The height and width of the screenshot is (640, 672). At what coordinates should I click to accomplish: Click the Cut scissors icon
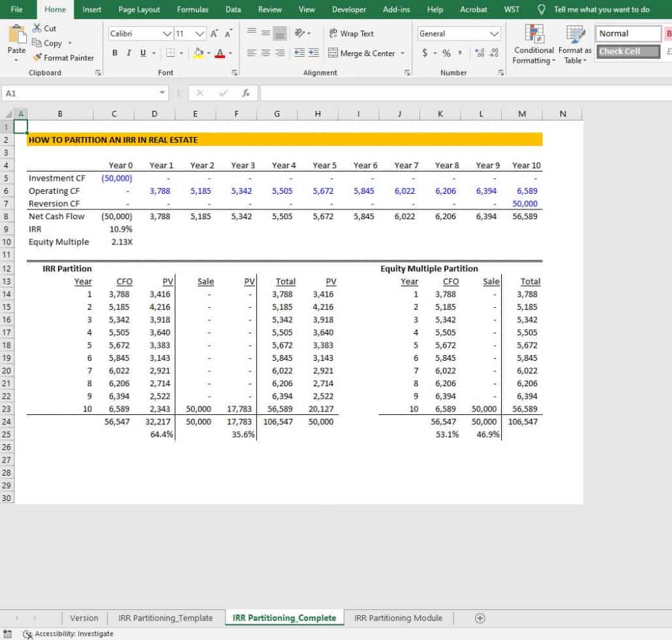37,29
